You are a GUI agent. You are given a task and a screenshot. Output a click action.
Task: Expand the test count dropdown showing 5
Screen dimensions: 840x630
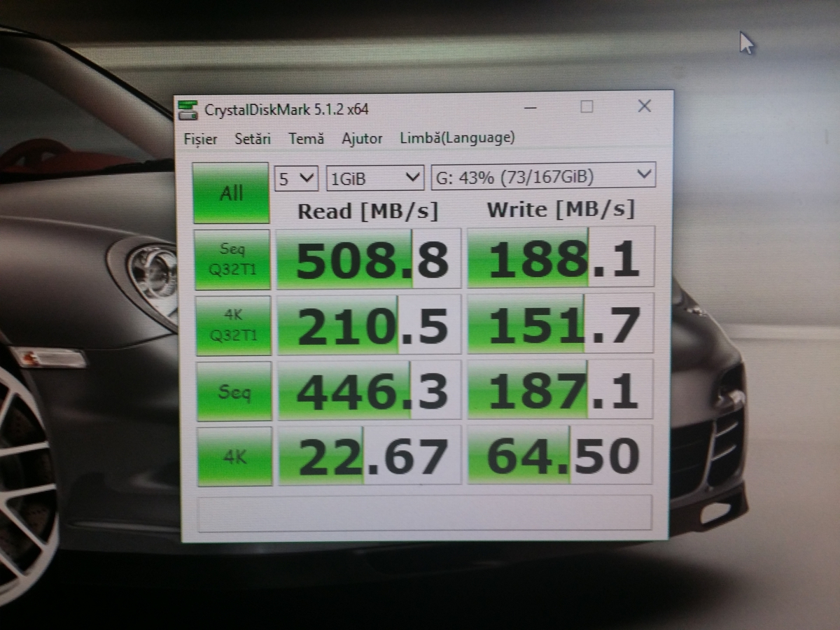297,178
